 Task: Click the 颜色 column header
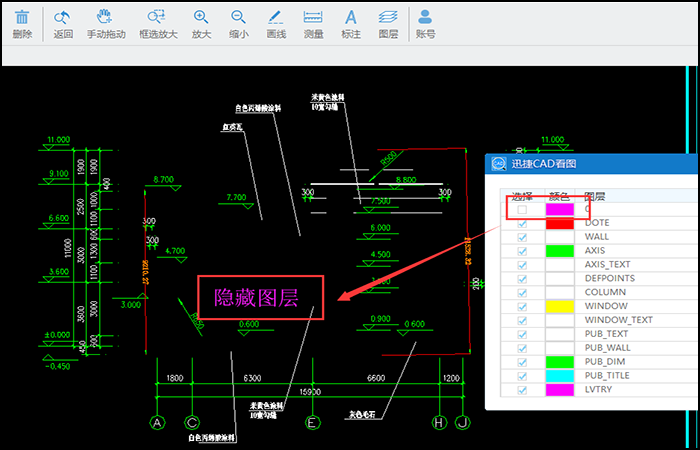[559, 196]
